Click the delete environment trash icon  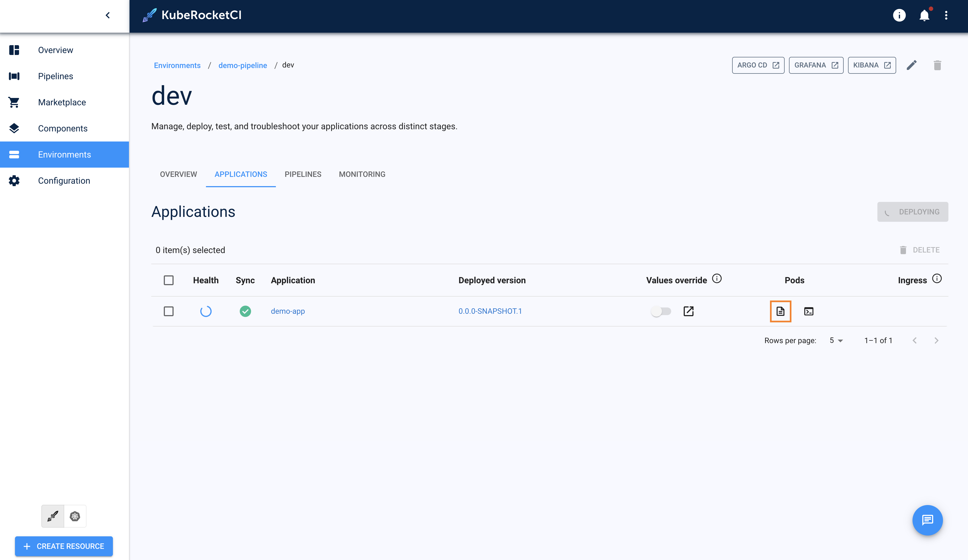pyautogui.click(x=937, y=65)
